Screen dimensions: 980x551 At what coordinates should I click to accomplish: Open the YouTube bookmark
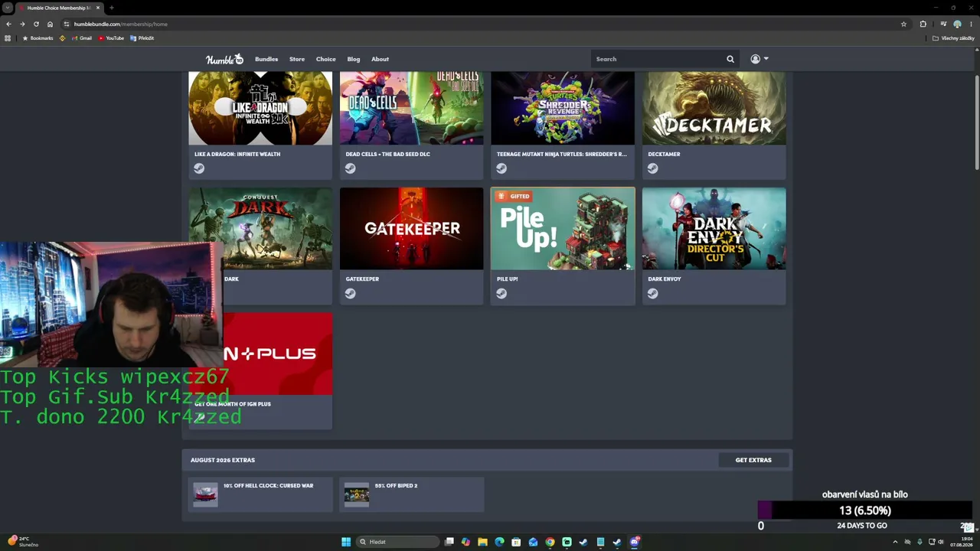tap(111, 38)
